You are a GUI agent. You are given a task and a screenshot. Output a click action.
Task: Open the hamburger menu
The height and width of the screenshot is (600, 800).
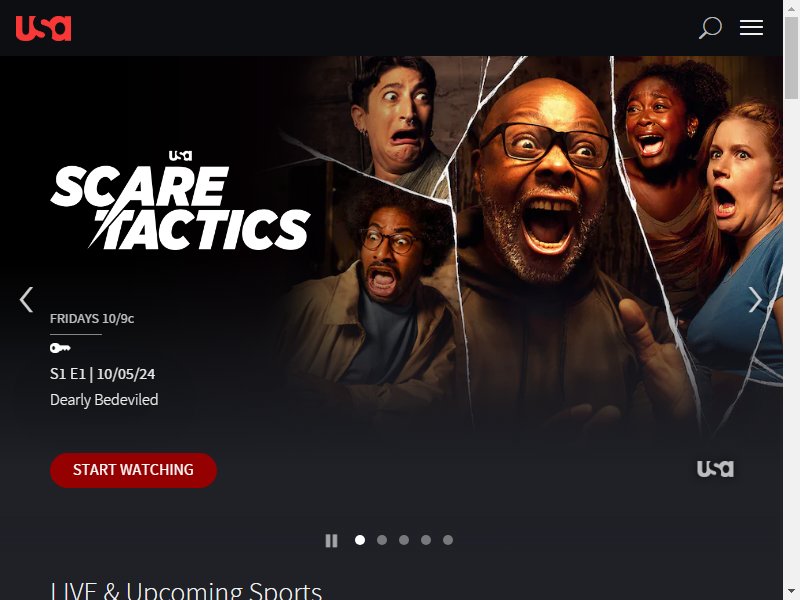pos(752,28)
